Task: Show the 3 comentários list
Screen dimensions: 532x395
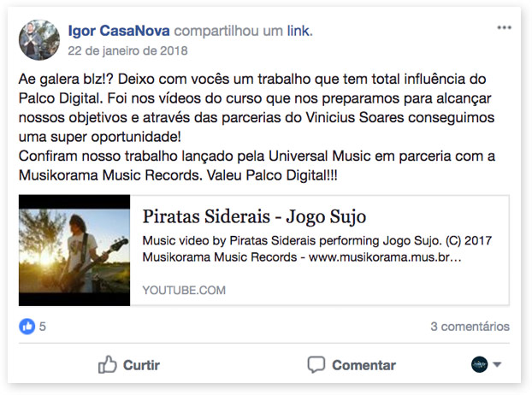Action: 470,327
